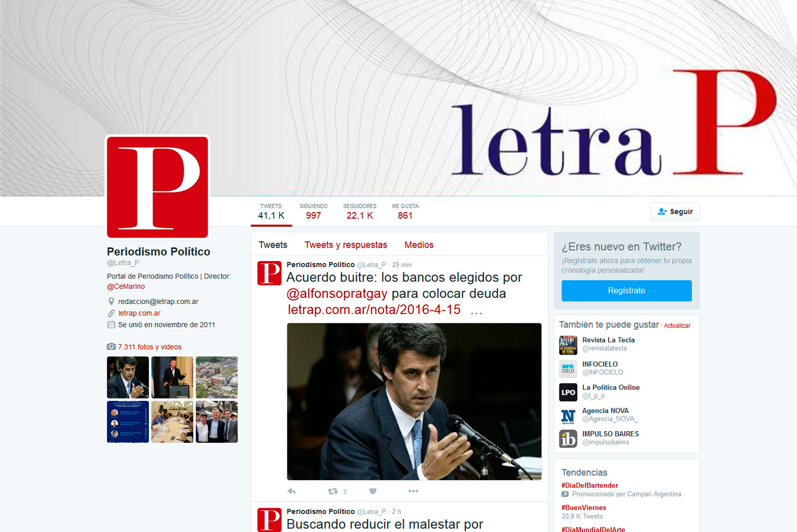Click Revista La Tecla avatar icon
This screenshot has height=532, width=797.
[568, 345]
